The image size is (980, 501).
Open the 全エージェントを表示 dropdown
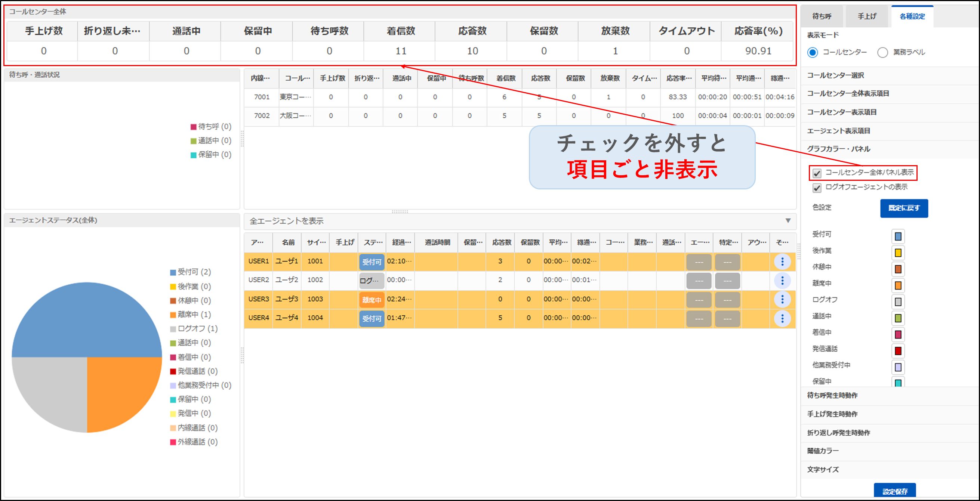[788, 221]
